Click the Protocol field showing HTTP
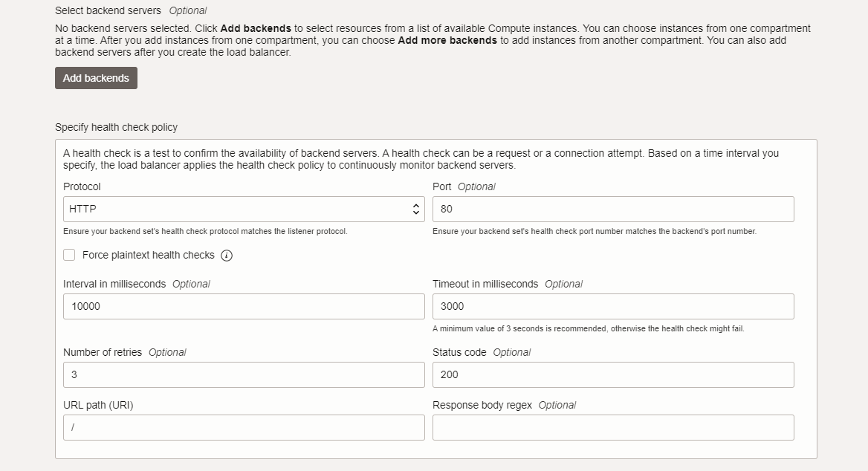 coord(223,209)
